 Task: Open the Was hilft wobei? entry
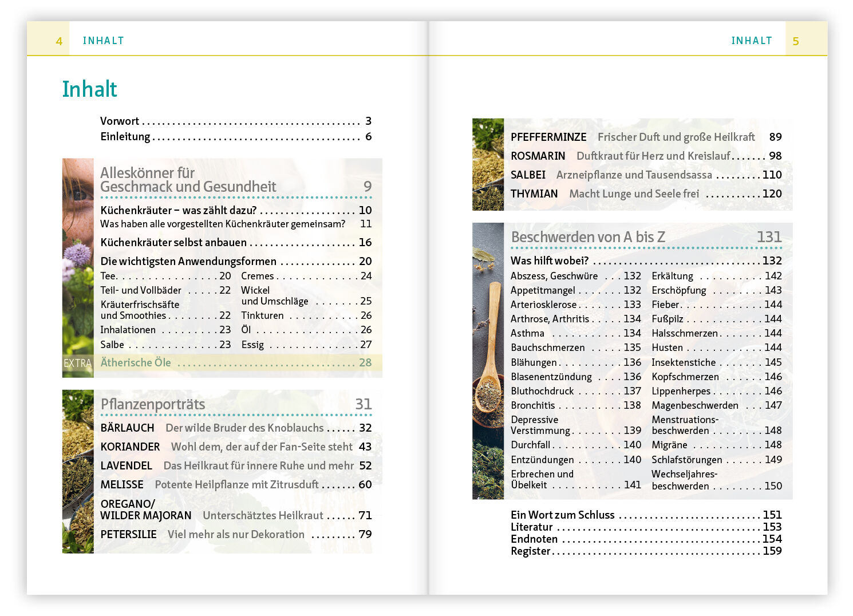pyautogui.click(x=550, y=261)
